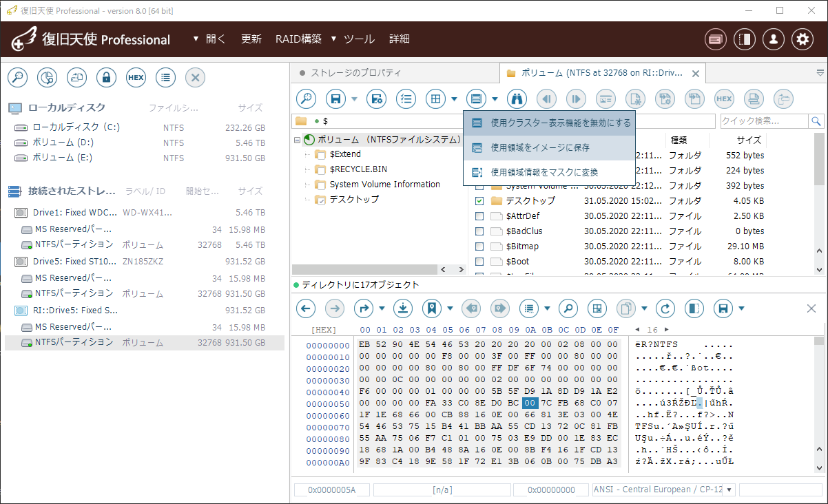Viewport: 828px width, 504px height.
Task: Click RAID構築 in the top menu
Action: click(298, 39)
